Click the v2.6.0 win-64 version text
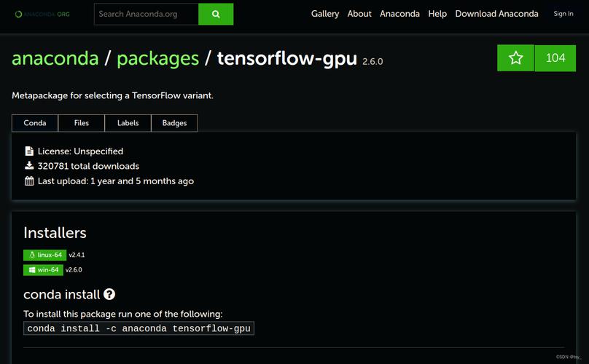589x364 pixels. (x=74, y=270)
